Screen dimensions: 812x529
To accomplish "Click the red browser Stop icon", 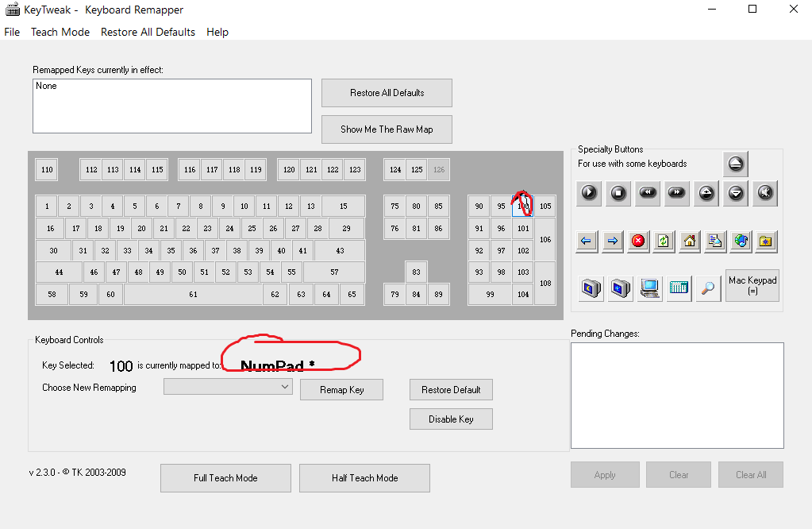I will [x=637, y=241].
